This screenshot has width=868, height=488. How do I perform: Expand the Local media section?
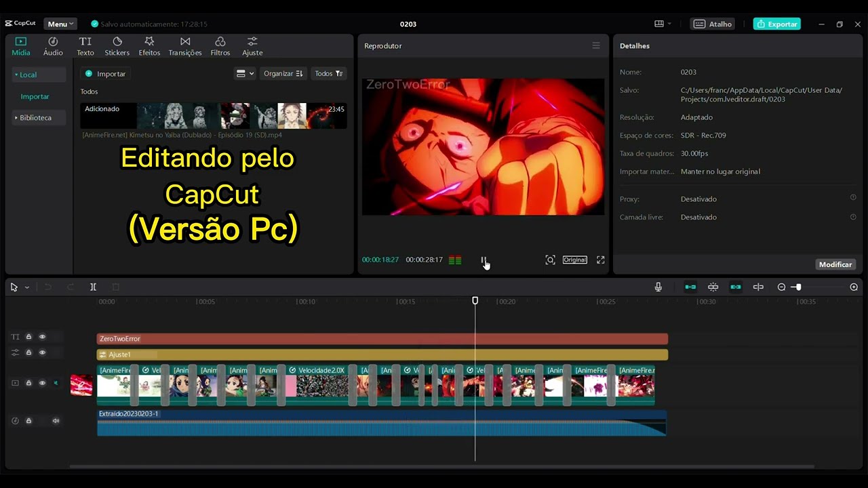[39, 75]
